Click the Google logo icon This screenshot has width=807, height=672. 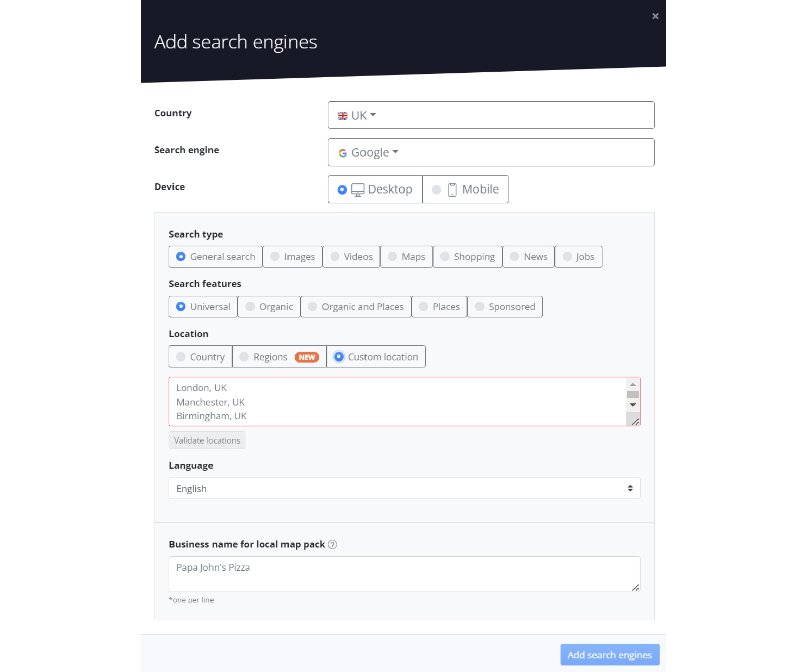coord(342,153)
